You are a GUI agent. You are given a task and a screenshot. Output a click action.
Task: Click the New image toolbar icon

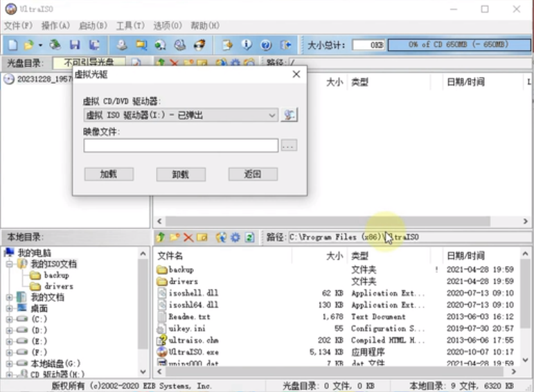point(13,44)
